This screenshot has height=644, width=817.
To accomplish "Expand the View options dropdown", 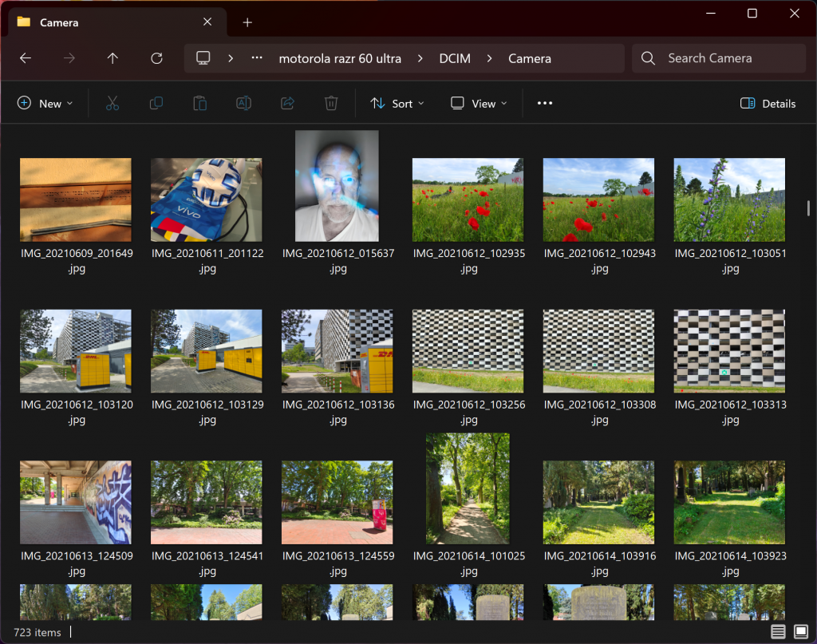I will [479, 103].
